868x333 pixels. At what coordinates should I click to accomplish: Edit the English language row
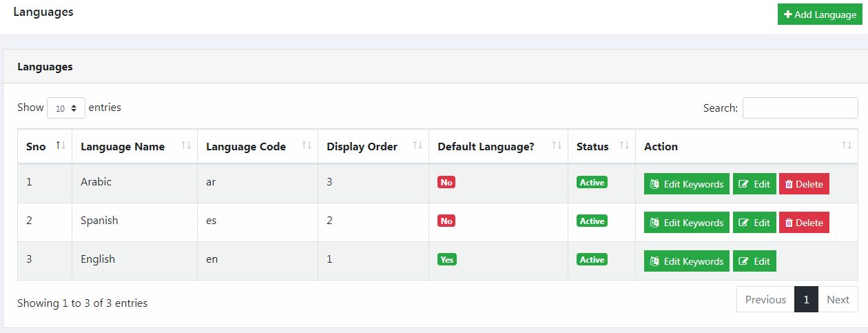pyautogui.click(x=754, y=261)
